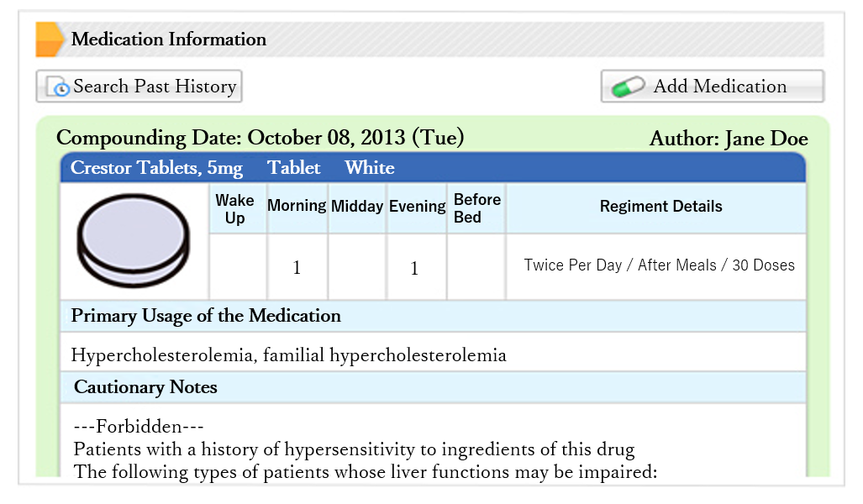Click the empty Before Bed dose cell
Screen dimensions: 863x504
point(476,267)
